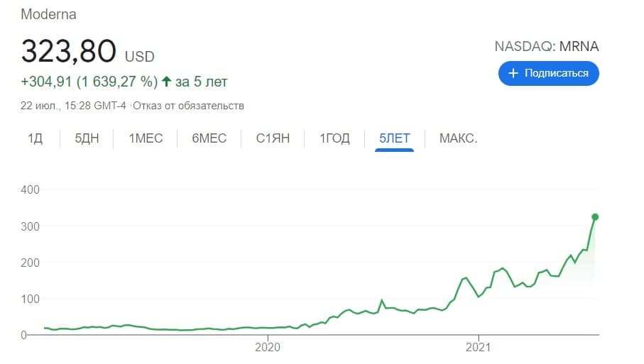
Task: Click the Moderna company name
Action: pos(48,14)
